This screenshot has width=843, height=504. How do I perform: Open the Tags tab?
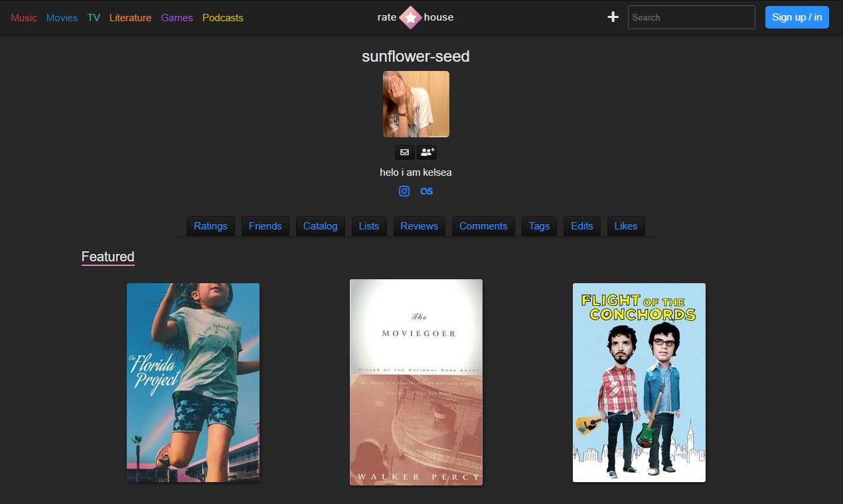[539, 226]
